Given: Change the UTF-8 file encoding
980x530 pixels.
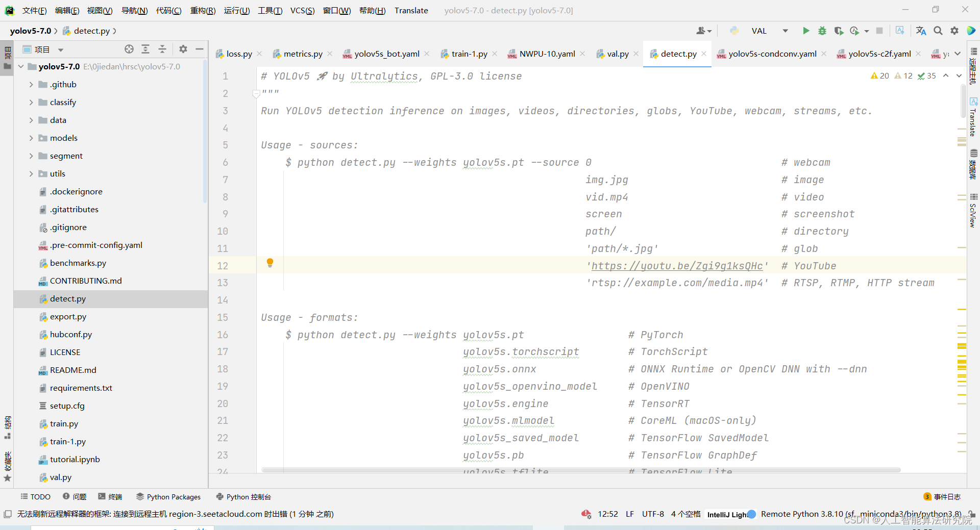Looking at the screenshot, I should [653, 514].
